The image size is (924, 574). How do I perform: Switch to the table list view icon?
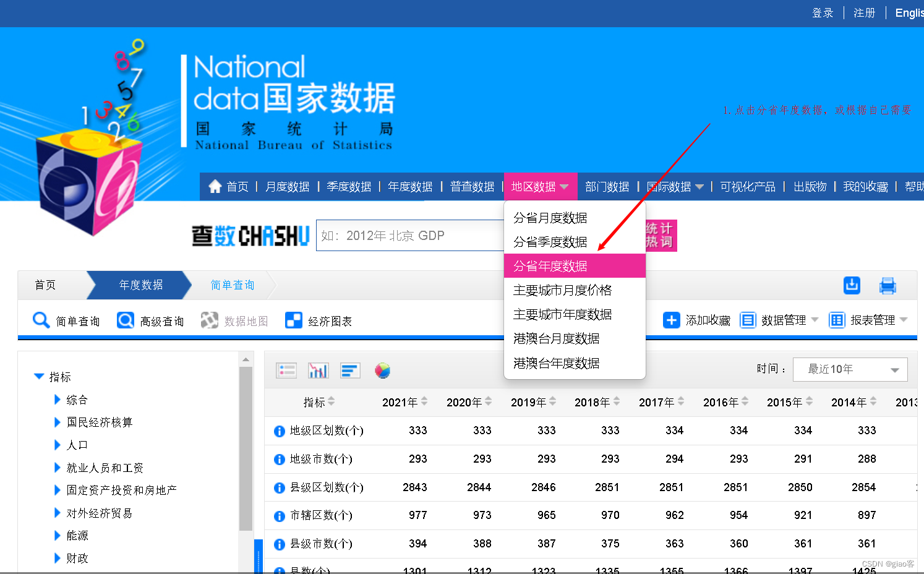point(286,371)
